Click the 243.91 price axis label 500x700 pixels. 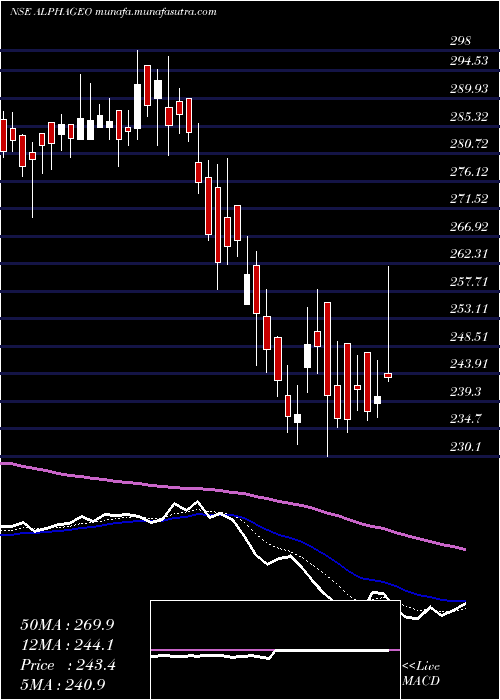pos(469,364)
